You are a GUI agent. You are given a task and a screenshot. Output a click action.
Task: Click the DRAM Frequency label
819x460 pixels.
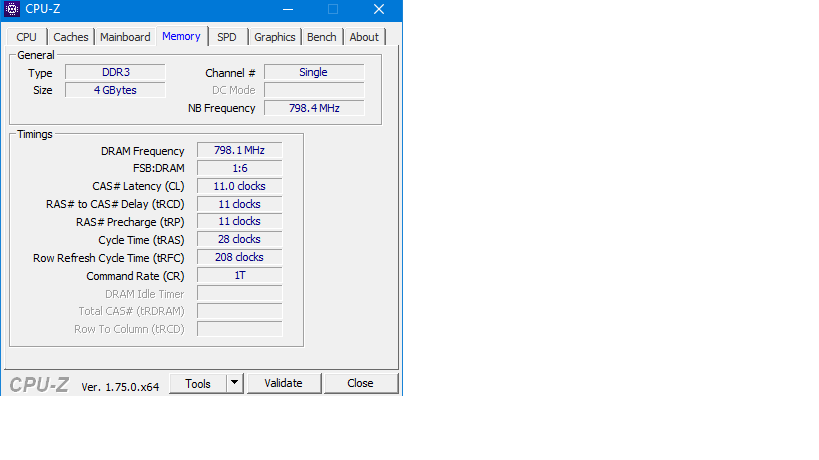click(x=143, y=151)
